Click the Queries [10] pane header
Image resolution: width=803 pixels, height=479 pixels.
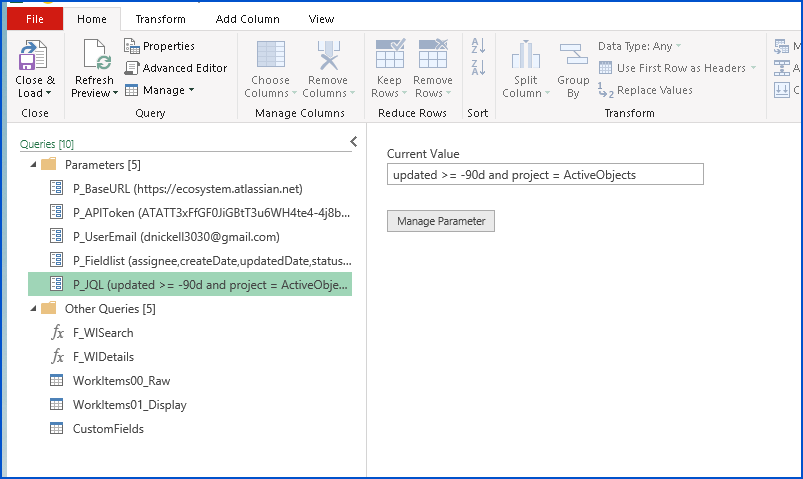click(x=47, y=144)
